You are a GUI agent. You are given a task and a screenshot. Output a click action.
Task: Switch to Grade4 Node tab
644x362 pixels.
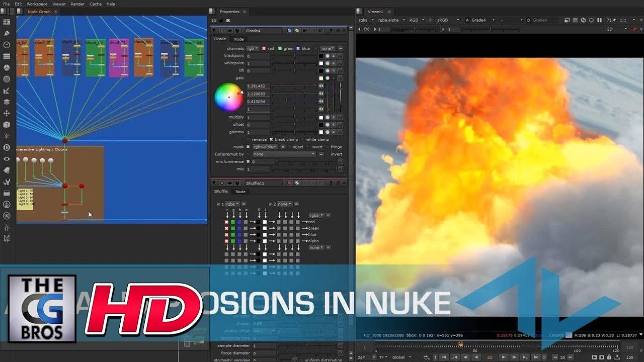[239, 39]
